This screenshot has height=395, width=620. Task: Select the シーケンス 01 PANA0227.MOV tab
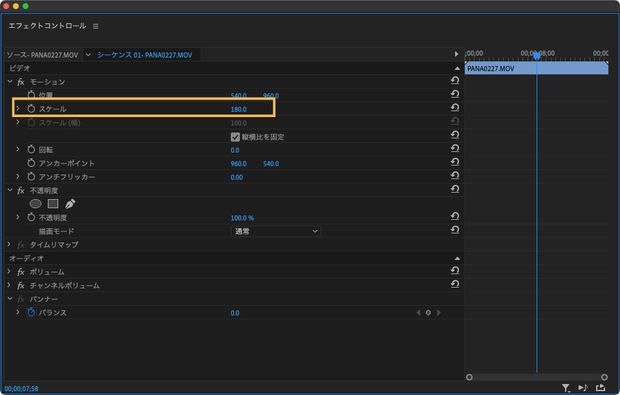(145, 55)
